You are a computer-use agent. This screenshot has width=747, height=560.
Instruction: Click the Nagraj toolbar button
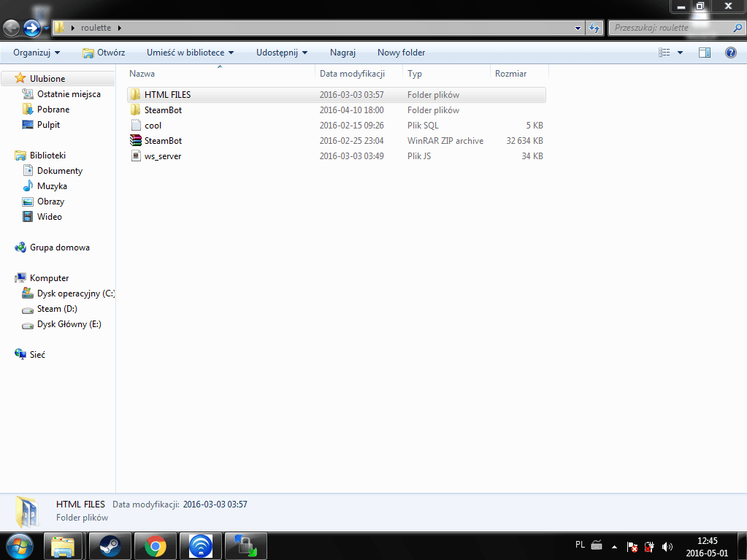click(342, 53)
